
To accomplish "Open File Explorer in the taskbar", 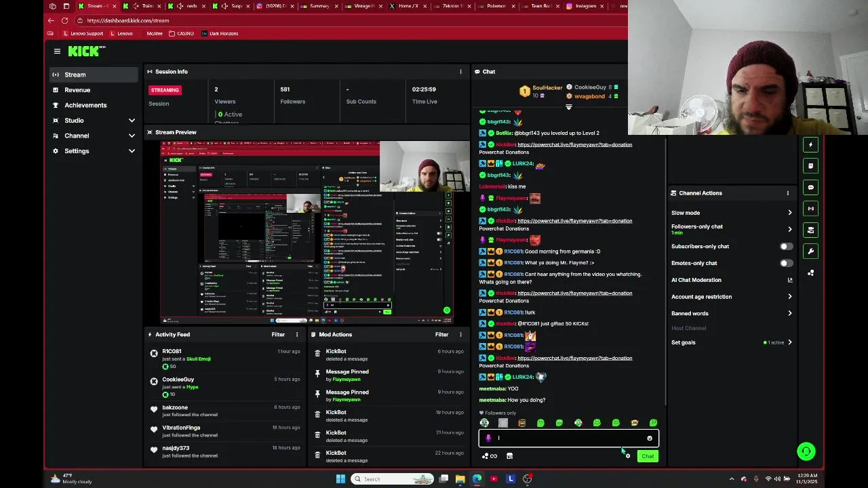I will [460, 479].
